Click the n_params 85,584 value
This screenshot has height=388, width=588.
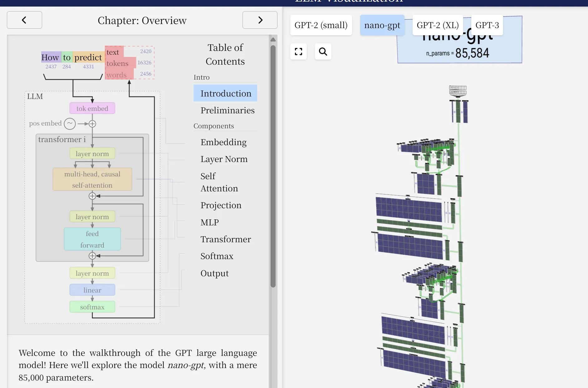tap(472, 53)
